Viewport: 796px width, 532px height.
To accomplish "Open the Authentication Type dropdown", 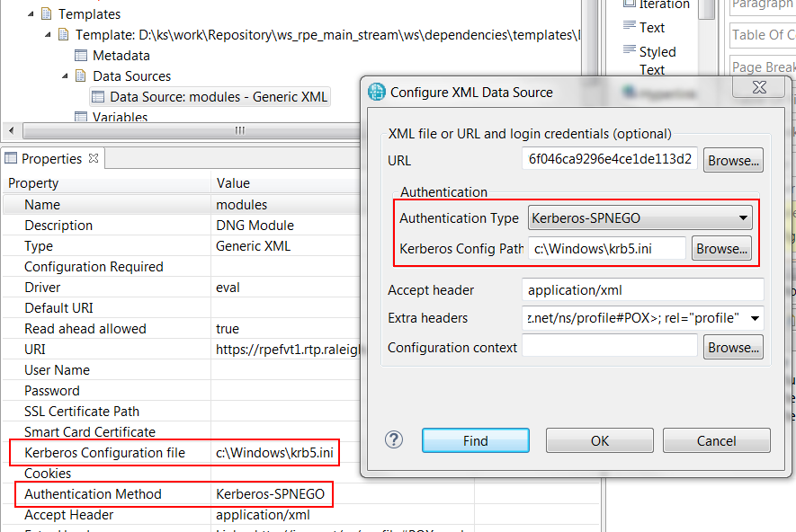I will tap(640, 217).
